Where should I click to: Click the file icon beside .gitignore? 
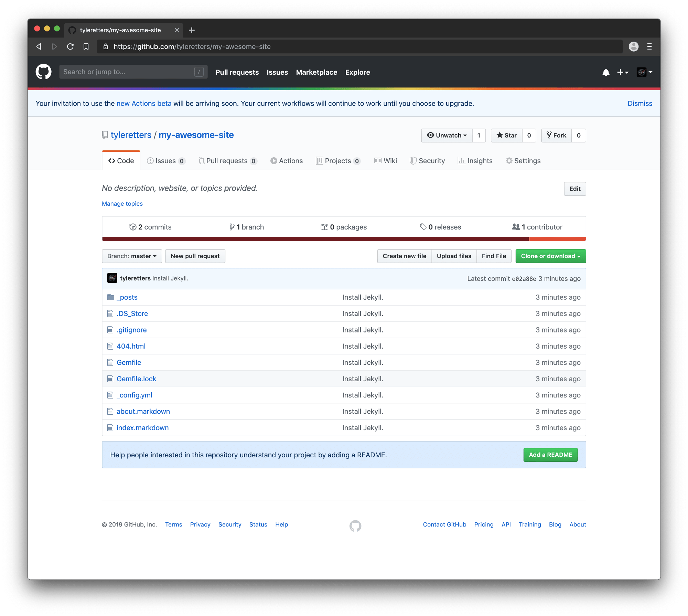click(110, 330)
